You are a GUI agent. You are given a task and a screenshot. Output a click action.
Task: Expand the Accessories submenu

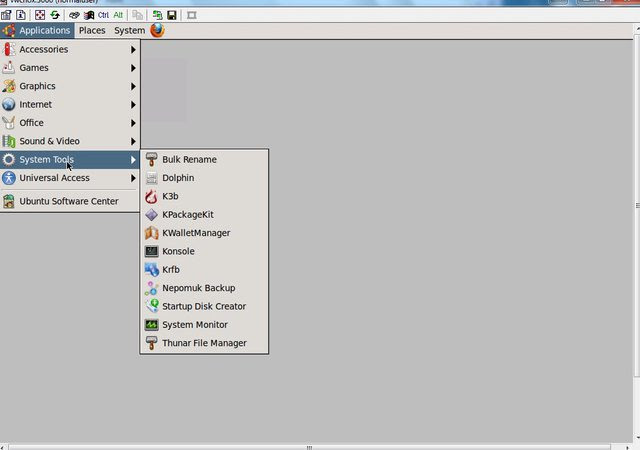click(x=70, y=49)
